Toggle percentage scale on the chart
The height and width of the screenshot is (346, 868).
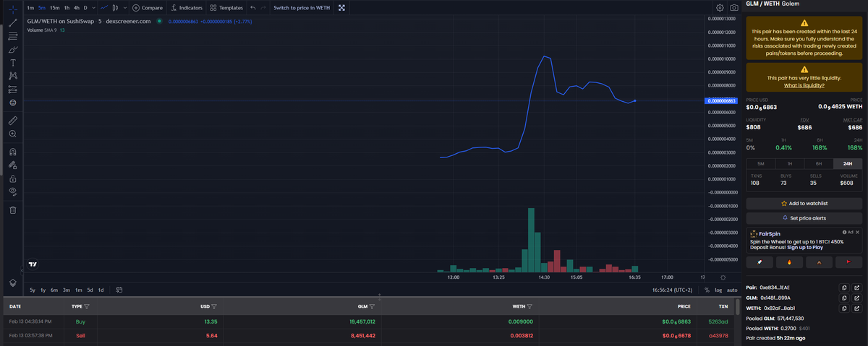pyautogui.click(x=707, y=290)
